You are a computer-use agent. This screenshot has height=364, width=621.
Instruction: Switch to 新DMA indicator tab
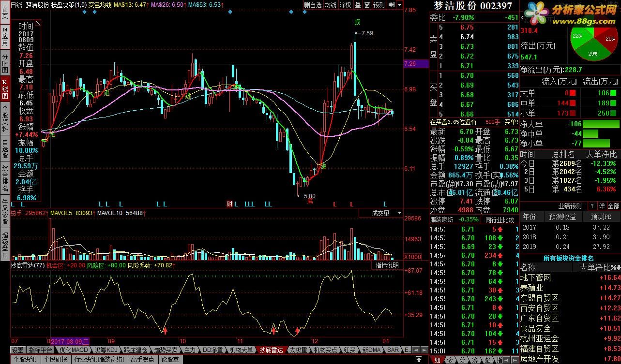372,349
